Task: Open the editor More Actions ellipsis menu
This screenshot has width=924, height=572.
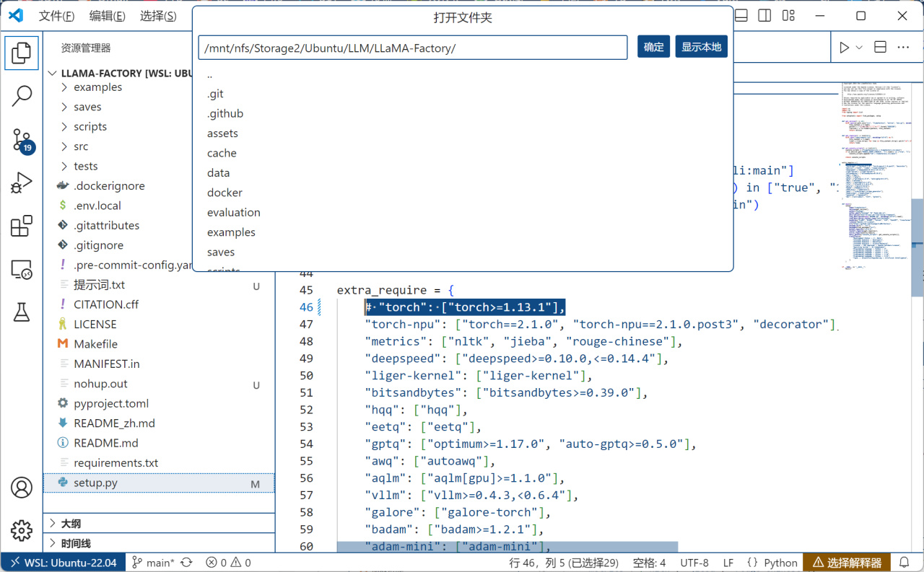Action: [903, 48]
